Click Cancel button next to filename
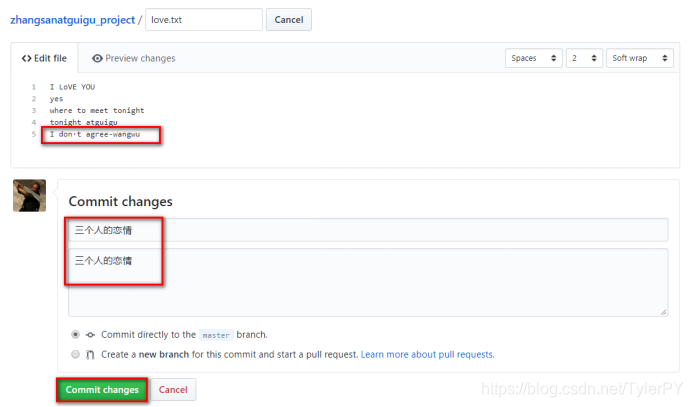The height and width of the screenshot is (407, 693). pyautogui.click(x=289, y=20)
